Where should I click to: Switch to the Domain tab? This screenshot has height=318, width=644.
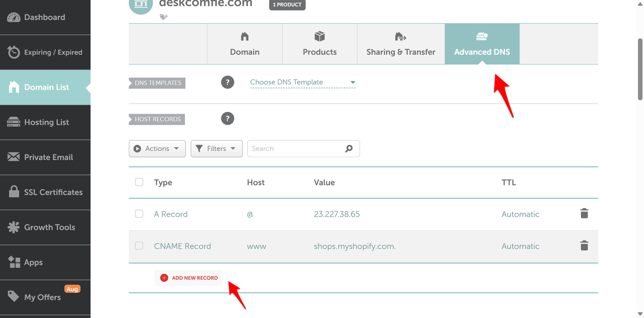[x=245, y=44]
